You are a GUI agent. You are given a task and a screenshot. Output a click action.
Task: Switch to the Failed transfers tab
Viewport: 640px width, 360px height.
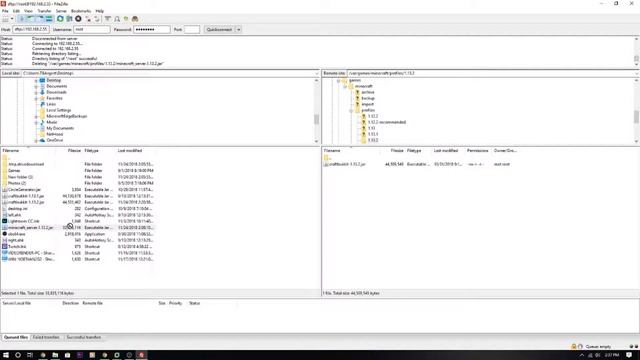coord(46,338)
